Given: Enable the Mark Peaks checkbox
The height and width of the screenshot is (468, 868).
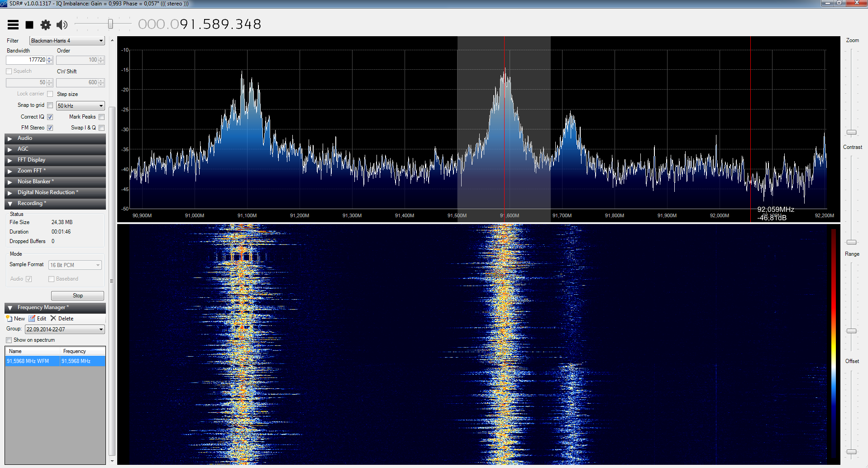Looking at the screenshot, I should coord(101,117).
